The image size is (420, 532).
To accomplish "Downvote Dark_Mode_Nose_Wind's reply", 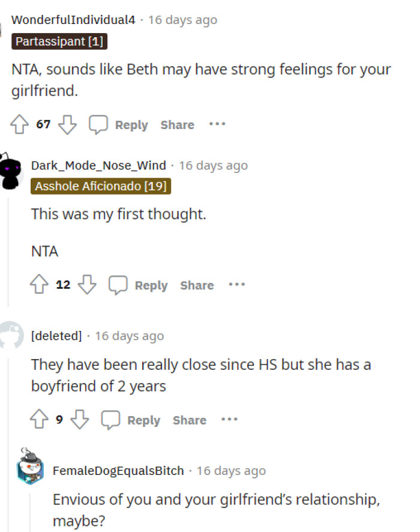I will (87, 285).
